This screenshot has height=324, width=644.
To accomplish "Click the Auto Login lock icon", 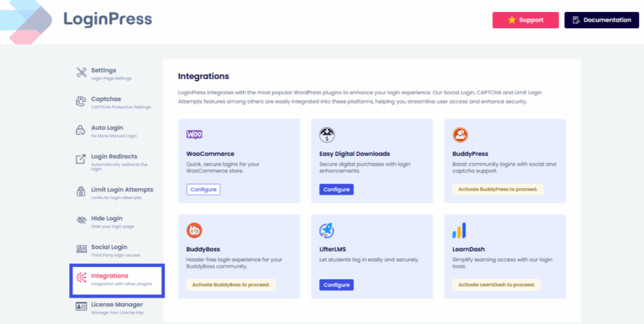I will click(81, 130).
